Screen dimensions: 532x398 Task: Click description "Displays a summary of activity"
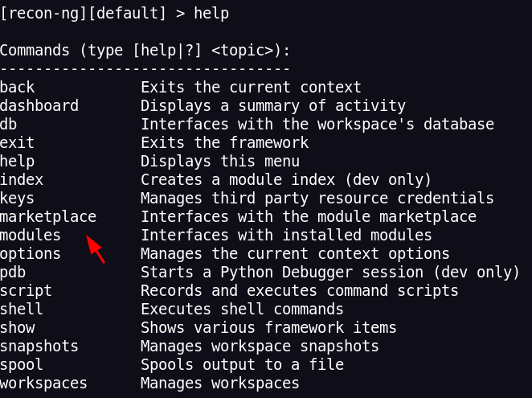pyautogui.click(x=273, y=106)
